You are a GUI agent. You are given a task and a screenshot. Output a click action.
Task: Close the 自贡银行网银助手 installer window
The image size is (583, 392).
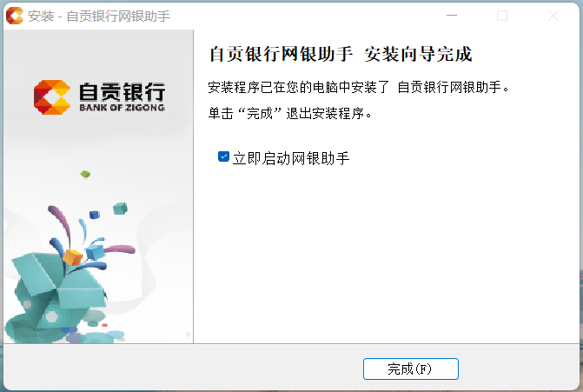tap(553, 16)
